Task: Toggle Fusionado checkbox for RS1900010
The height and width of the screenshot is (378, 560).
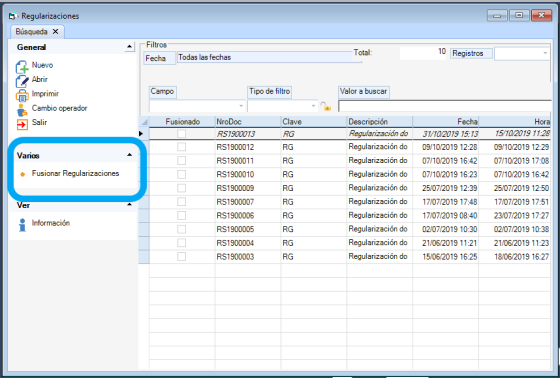Action: (x=181, y=174)
